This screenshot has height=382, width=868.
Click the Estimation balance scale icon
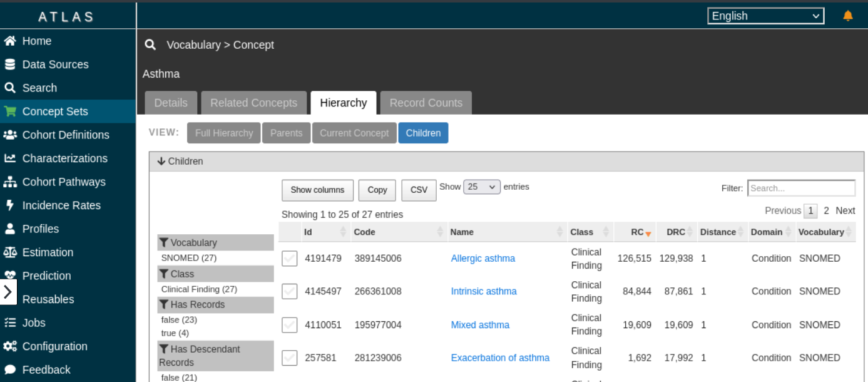point(10,252)
